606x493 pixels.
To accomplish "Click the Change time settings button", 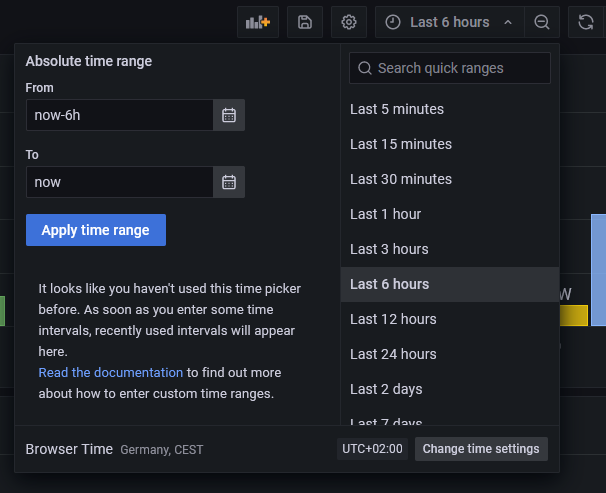I will (x=481, y=449).
